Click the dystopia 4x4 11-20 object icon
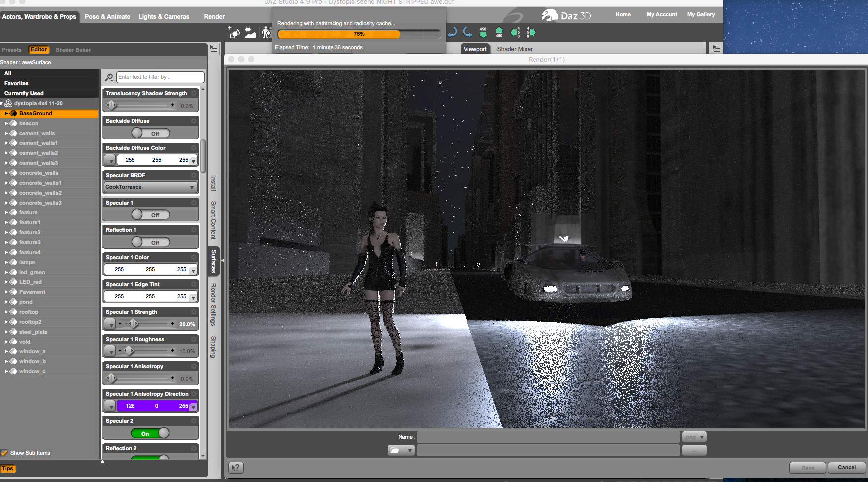 (x=8, y=103)
